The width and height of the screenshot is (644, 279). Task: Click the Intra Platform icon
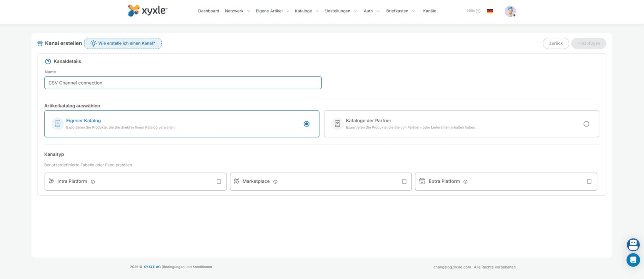click(51, 181)
